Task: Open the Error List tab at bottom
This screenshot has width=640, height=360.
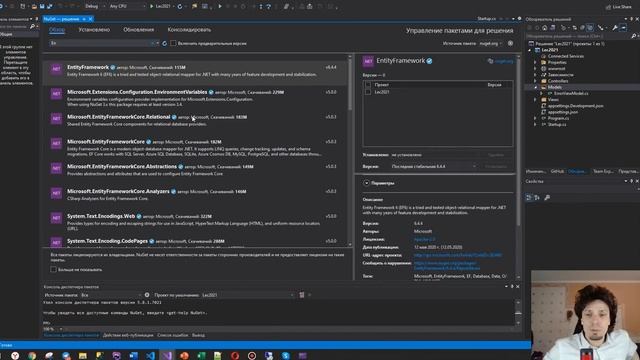Action: (173, 335)
